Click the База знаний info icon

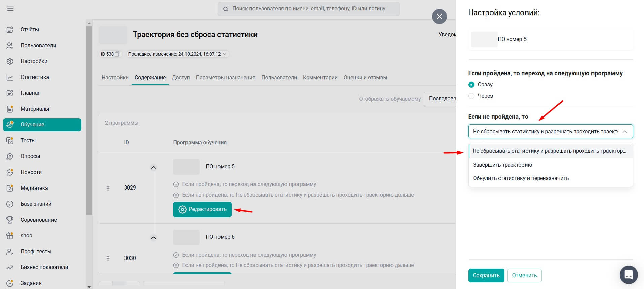[x=10, y=204]
